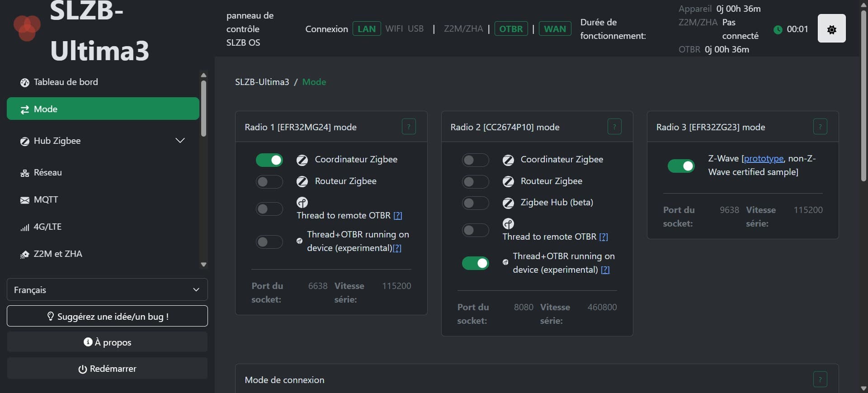Toggle Radio 2 Thread to remote OTBR
The image size is (868, 393).
476,230
